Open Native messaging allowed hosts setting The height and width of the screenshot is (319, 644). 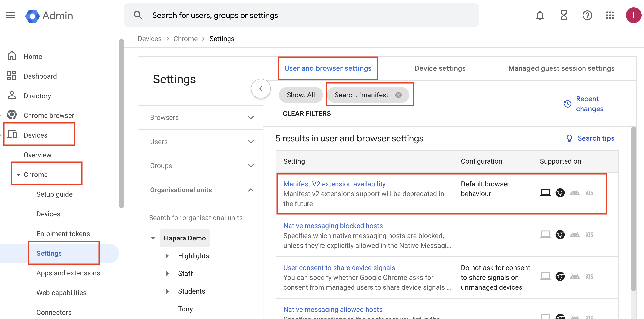(333, 309)
